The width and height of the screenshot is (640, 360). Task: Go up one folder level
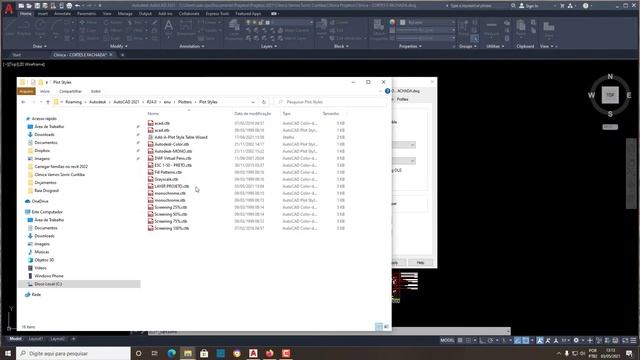48,102
